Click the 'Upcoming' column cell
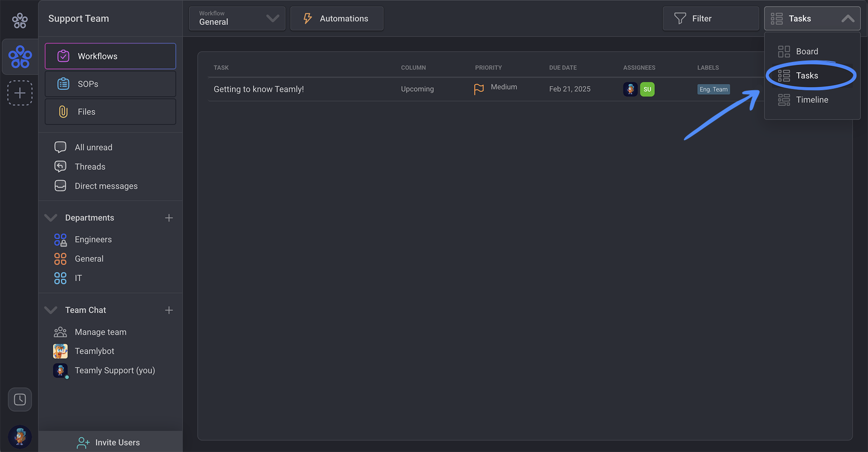Viewport: 868px width, 452px height. (x=417, y=89)
